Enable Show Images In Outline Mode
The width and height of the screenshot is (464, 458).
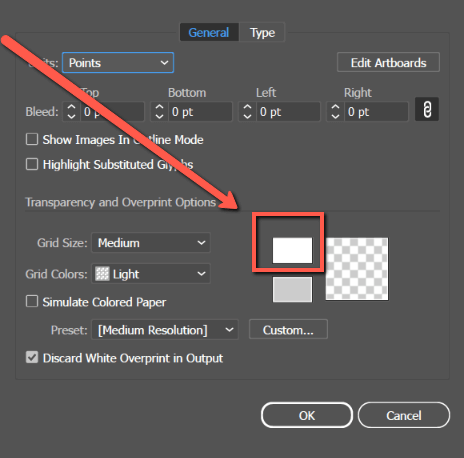[x=32, y=139]
